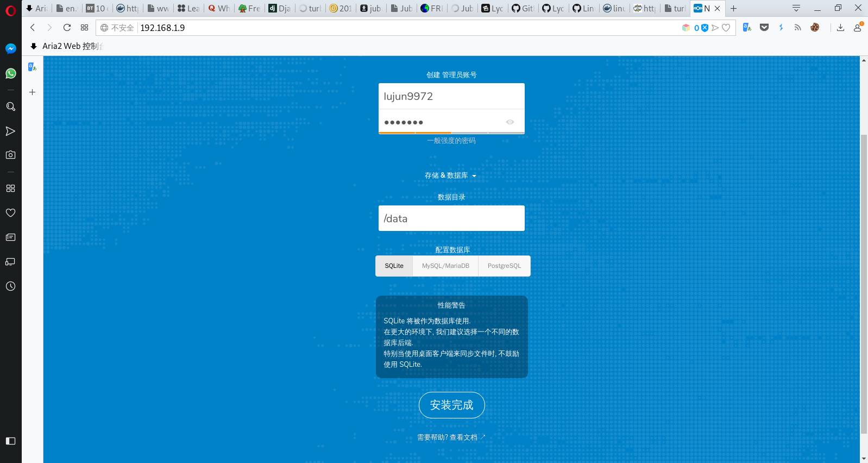Switch to the first GitHub 'Git' tab
The width and height of the screenshot is (868, 463).
tap(523, 8)
